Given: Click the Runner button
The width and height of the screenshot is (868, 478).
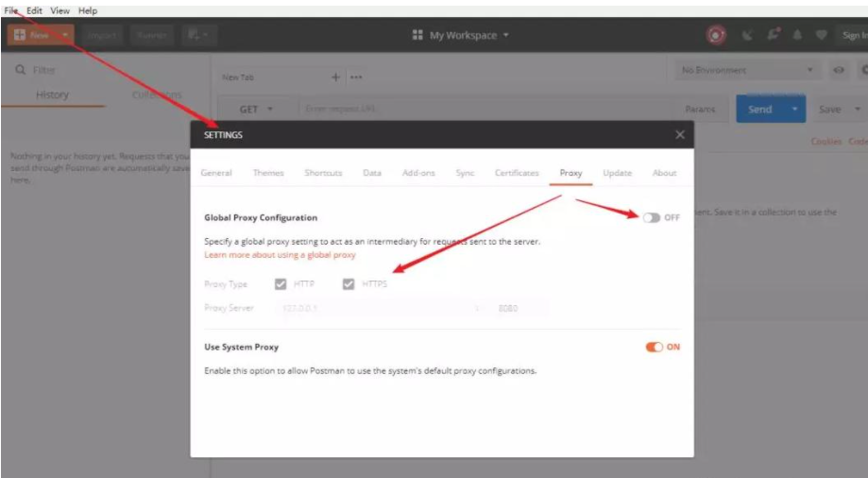Looking at the screenshot, I should coord(152,35).
